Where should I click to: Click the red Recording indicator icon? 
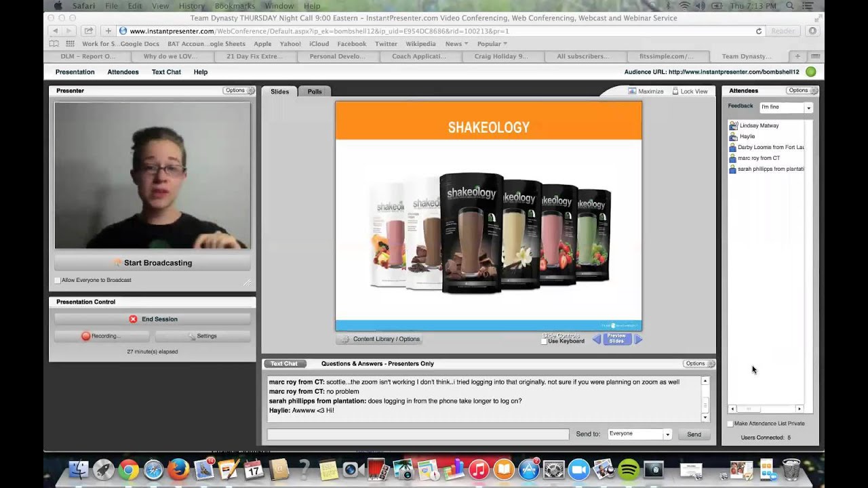point(86,336)
